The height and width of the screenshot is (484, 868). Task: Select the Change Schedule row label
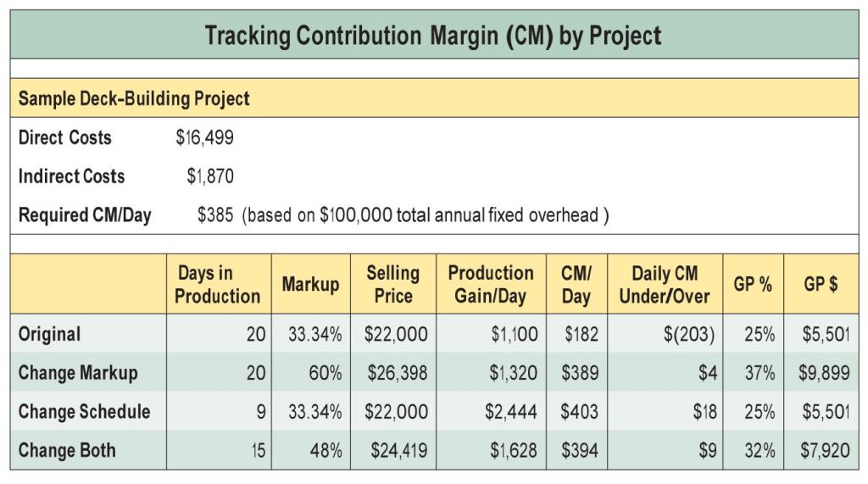[x=85, y=412]
